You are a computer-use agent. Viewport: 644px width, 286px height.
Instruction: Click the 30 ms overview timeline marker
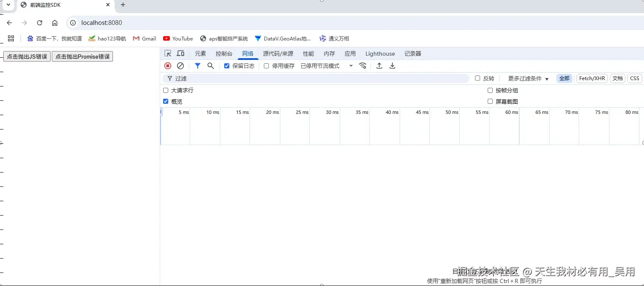(332, 112)
